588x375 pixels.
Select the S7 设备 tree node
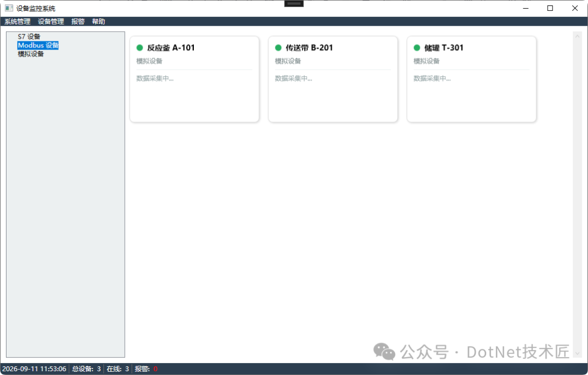(x=29, y=36)
